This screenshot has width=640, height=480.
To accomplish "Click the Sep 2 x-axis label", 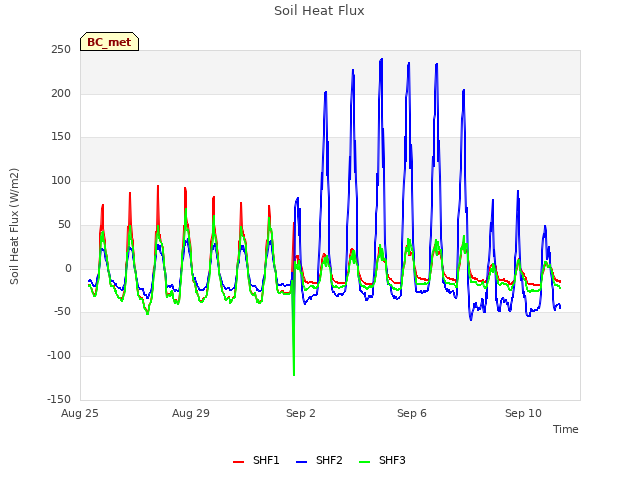I will point(301,413).
